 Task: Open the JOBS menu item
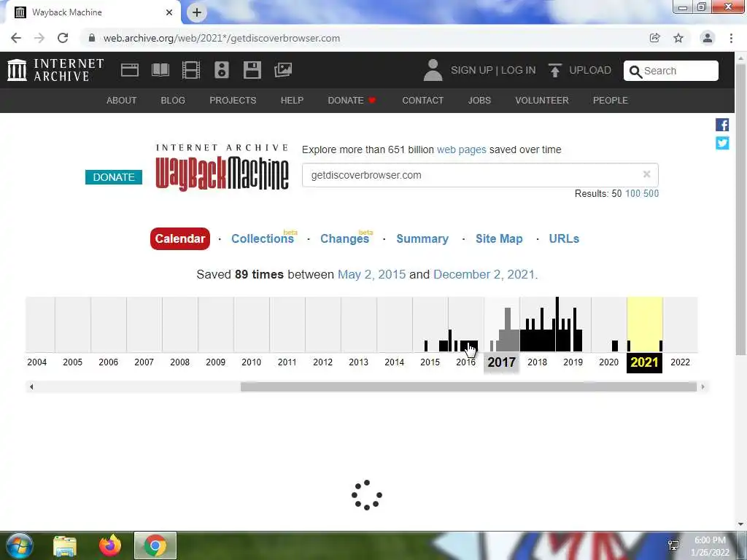pyautogui.click(x=479, y=101)
